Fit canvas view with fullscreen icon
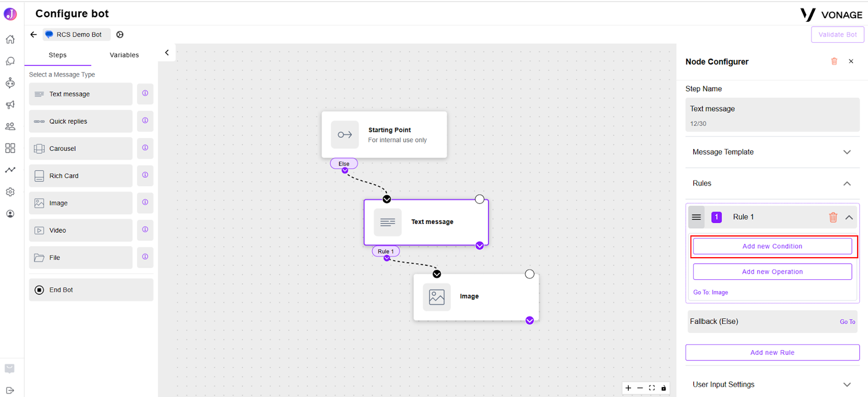Viewport: 868px width, 397px height. 652,388
